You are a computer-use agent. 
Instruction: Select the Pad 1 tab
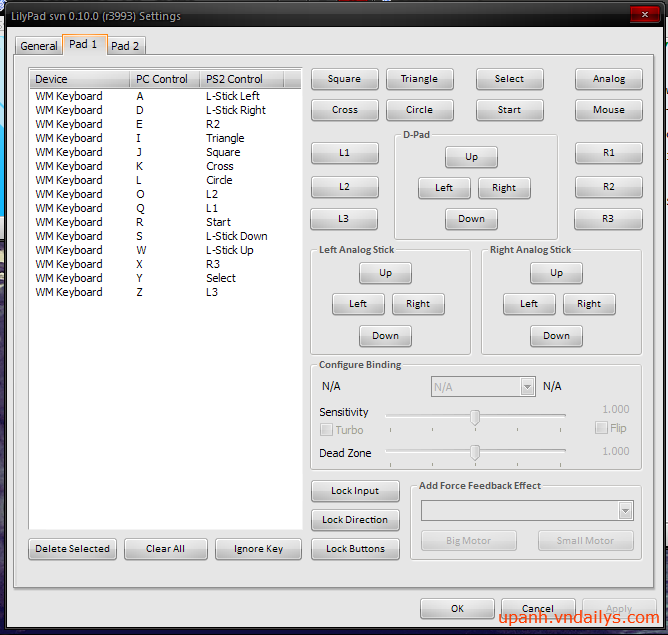[x=84, y=44]
